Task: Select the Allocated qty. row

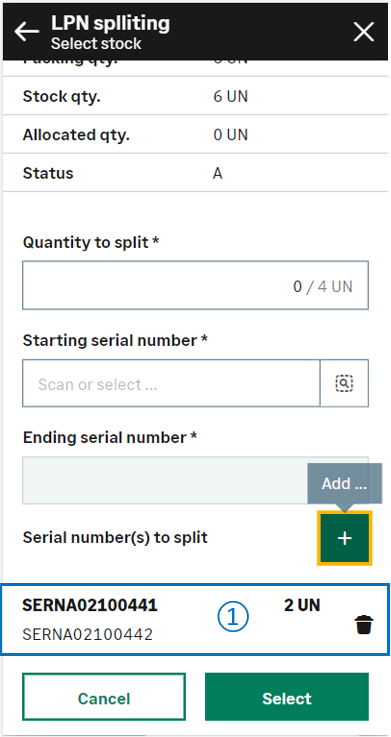Action: coord(196,135)
